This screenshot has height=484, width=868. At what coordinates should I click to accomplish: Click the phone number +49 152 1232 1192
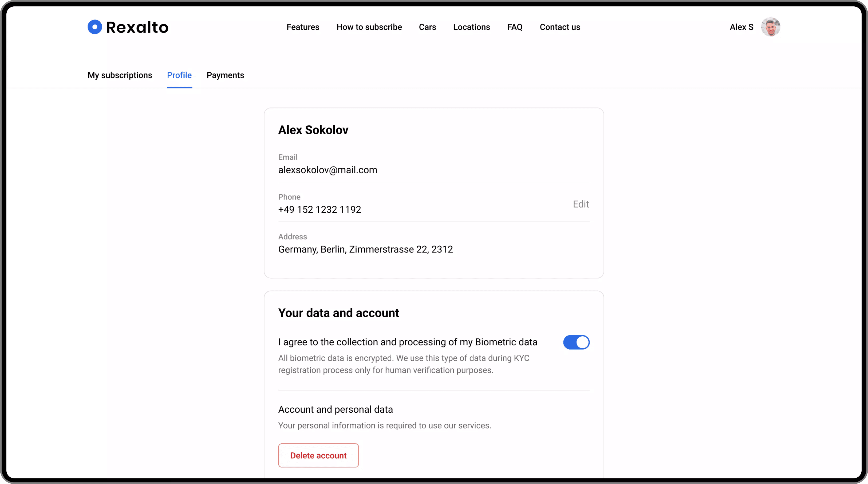(319, 209)
